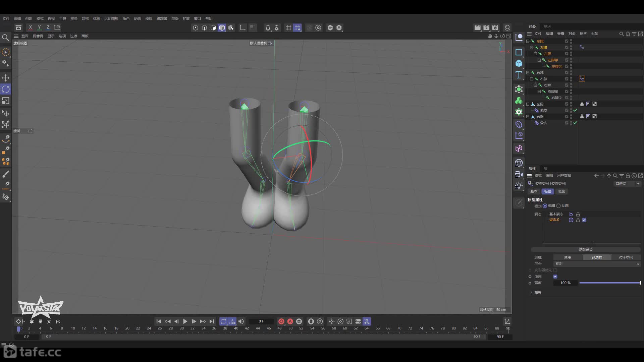Click 强度 strength slider track
Screen dimensions: 644x362
610,283
